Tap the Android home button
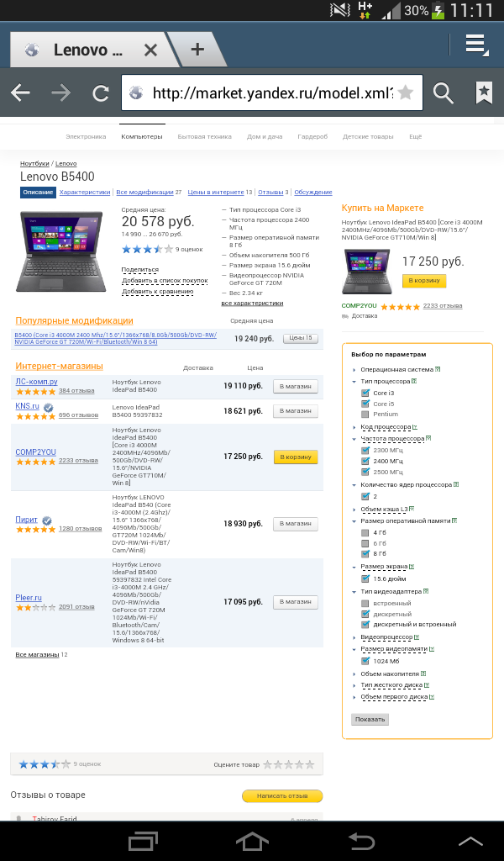Image resolution: width=504 pixels, height=861 pixels. (x=252, y=841)
